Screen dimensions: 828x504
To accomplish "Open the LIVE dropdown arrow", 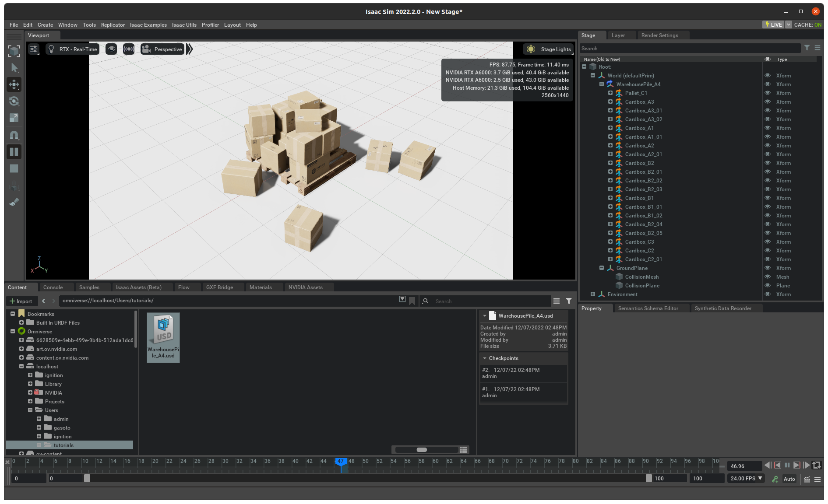I will point(789,24).
